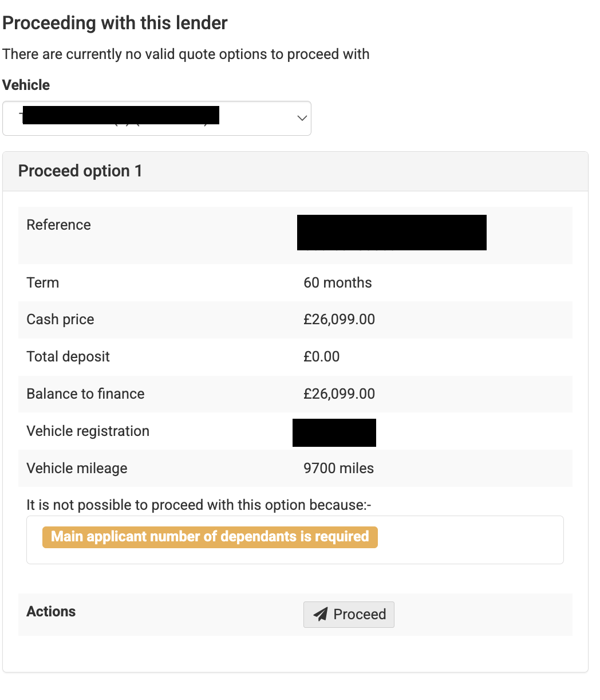Image resolution: width=600 pixels, height=700 pixels.
Task: Click inside the vehicle combo box
Action: point(143,118)
